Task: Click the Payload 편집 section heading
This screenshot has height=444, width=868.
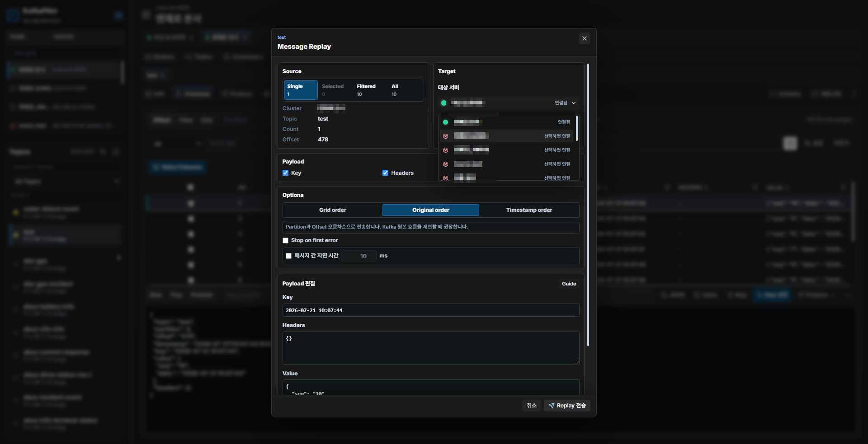Action: pyautogui.click(x=298, y=284)
